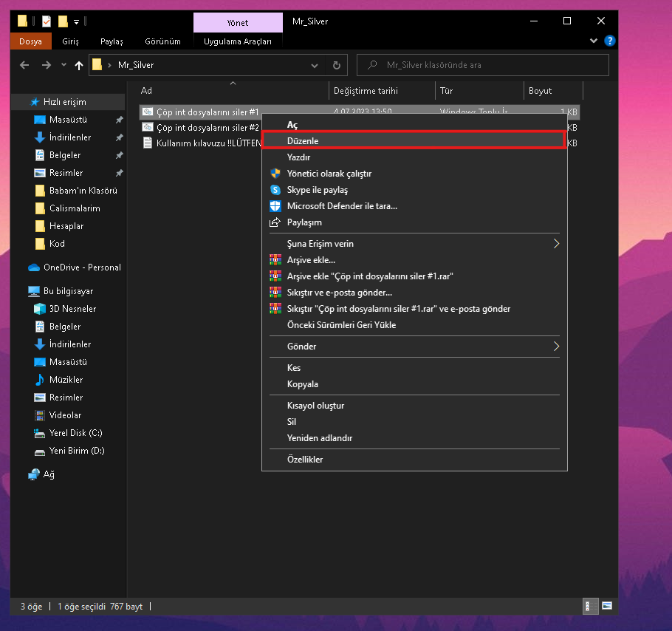This screenshot has height=631, width=672.
Task: Sort by Değiştirme tarihi column header
Action: [382, 90]
